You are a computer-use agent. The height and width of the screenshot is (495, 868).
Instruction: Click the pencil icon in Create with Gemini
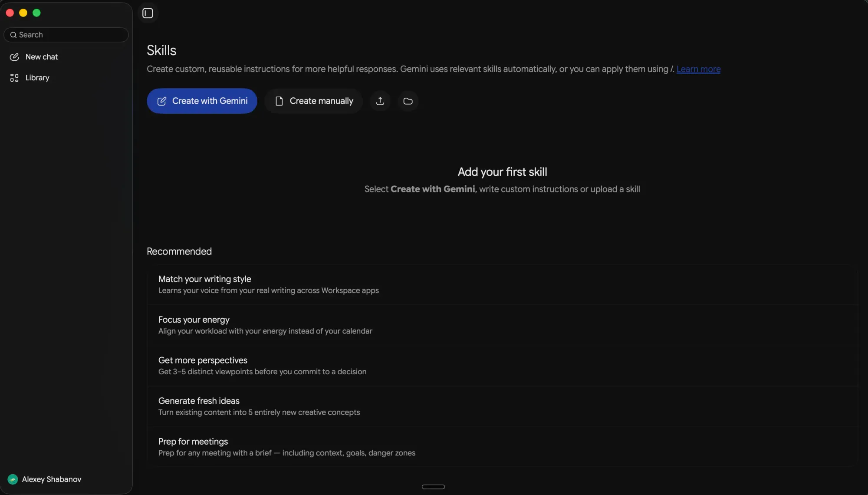(161, 101)
